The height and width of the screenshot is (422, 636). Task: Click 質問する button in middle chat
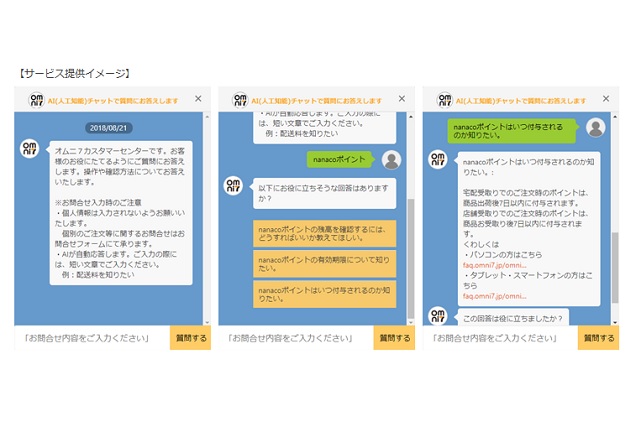pyautogui.click(x=394, y=338)
